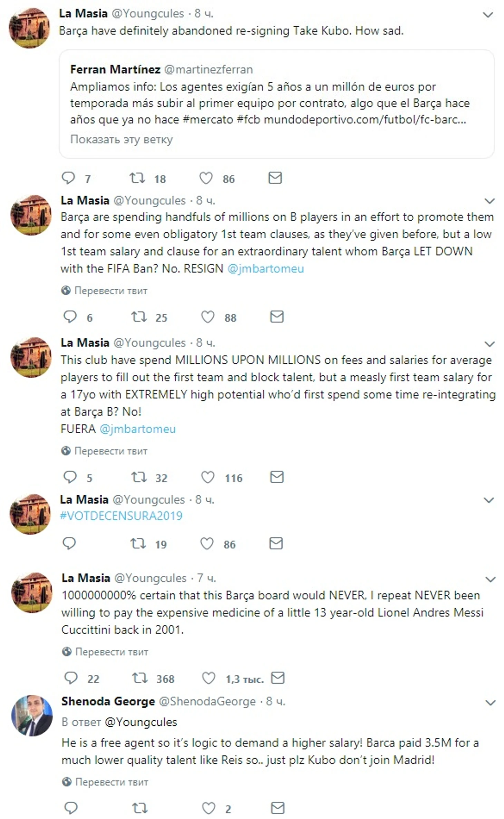
Task: Click the @jmbartomeu mention after RESIGN
Action: pos(265,268)
